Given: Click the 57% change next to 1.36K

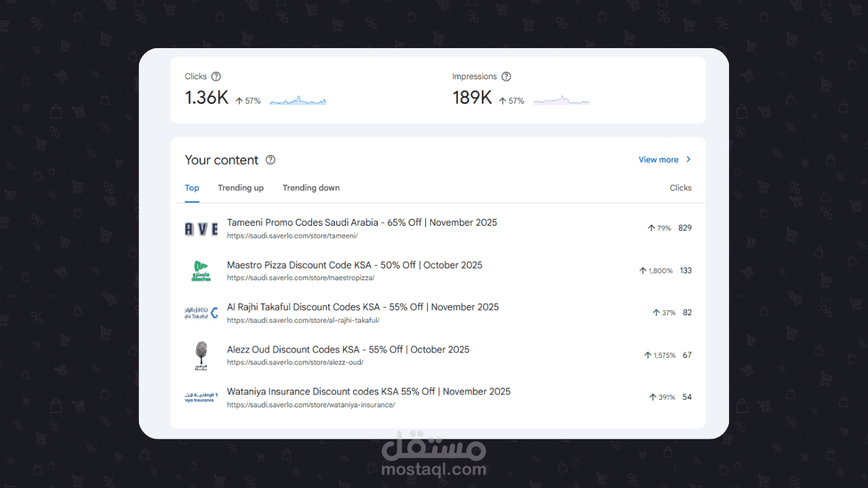Looking at the screenshot, I should coord(248,101).
